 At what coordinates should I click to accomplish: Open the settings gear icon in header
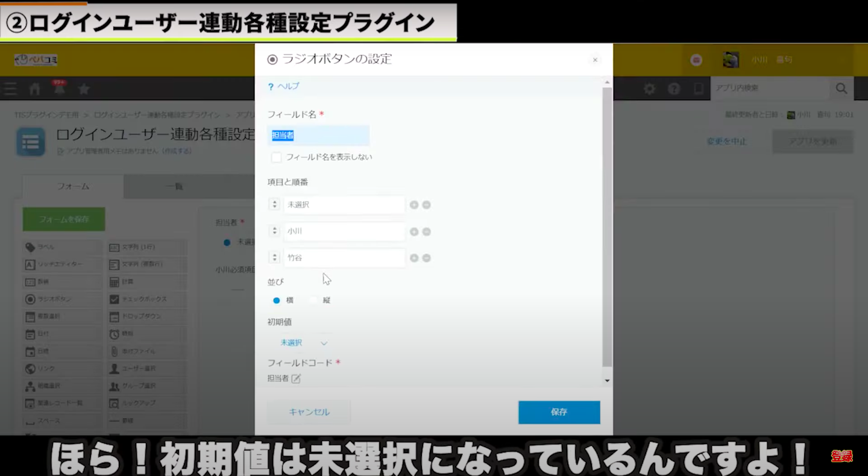(649, 89)
